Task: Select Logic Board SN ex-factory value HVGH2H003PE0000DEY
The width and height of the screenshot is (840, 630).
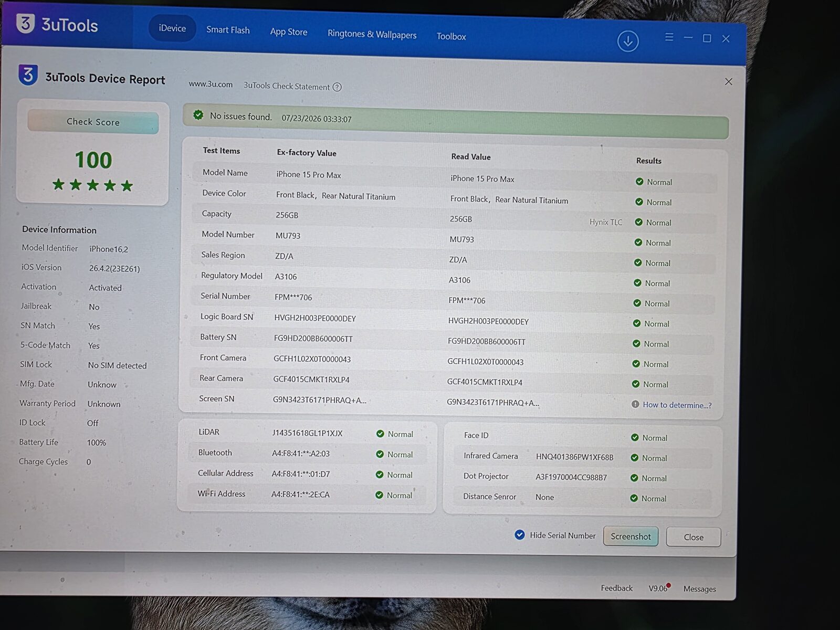Action: pos(315,318)
